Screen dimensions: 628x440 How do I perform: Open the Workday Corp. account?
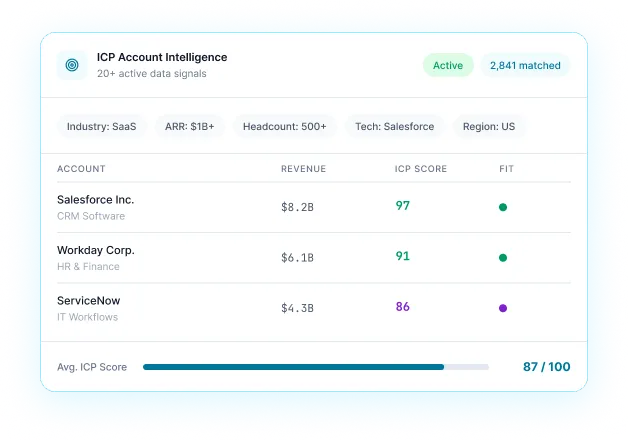(96, 250)
